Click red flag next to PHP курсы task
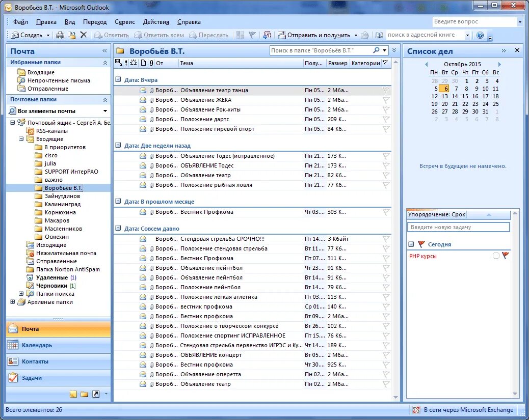 coord(505,256)
